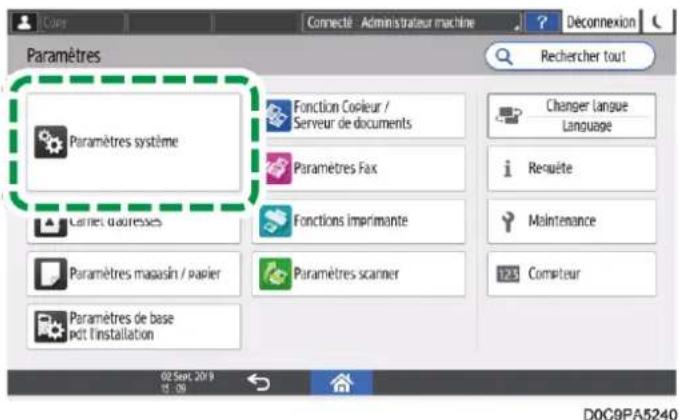The image size is (679, 420).
Task: Click the gears icon for Paramètres système
Action: (51, 142)
